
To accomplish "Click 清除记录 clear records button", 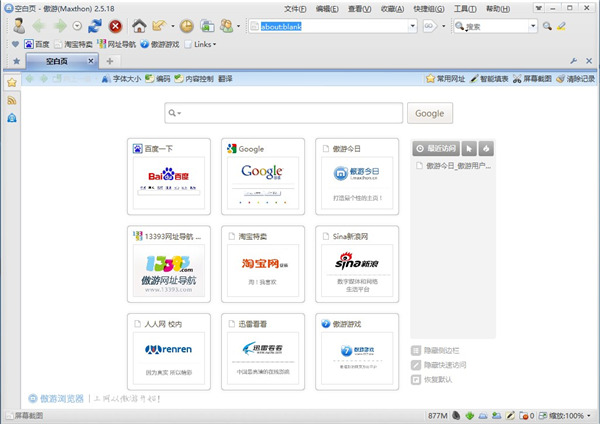I will tap(576, 79).
